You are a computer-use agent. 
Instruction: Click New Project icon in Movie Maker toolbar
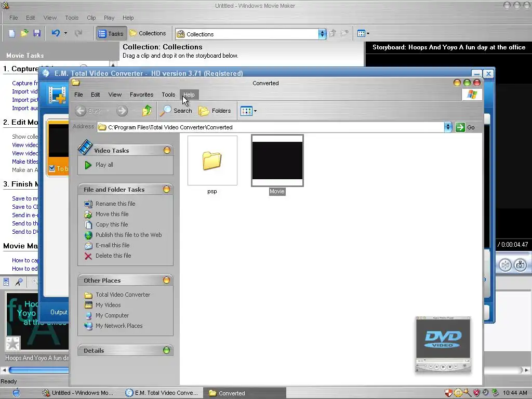coord(12,33)
